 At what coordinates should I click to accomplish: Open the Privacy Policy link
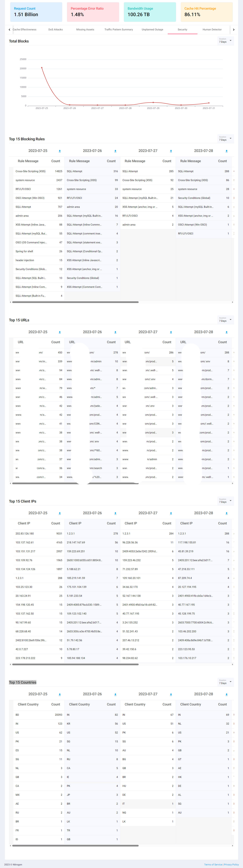(231, 865)
